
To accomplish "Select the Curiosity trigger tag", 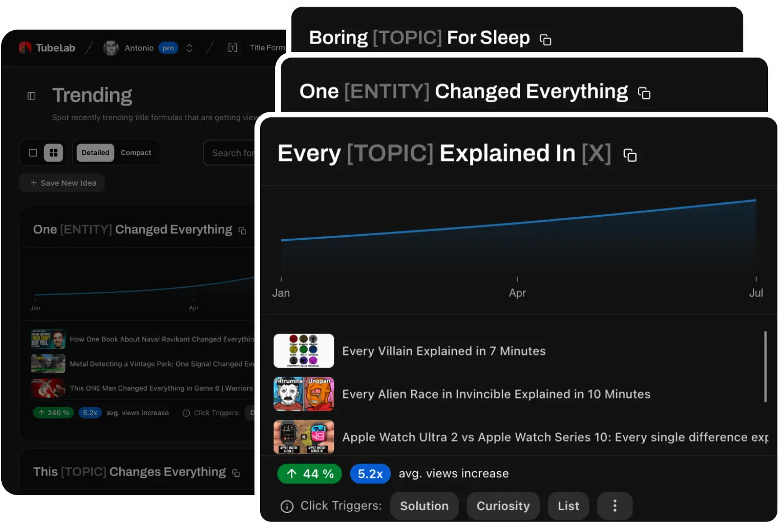I will click(503, 506).
